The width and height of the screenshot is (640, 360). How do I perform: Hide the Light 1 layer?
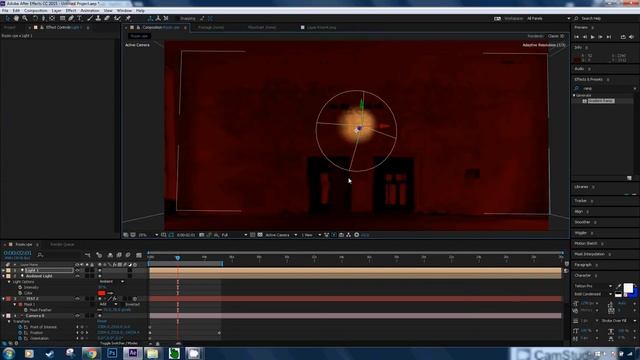click(x=77, y=270)
